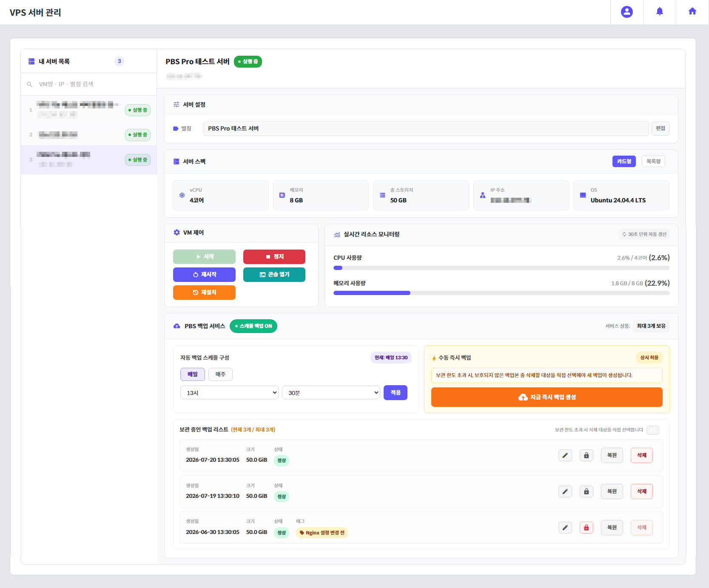Click the 서버 스펙 section icon
The width and height of the screenshot is (709, 588).
tap(176, 162)
